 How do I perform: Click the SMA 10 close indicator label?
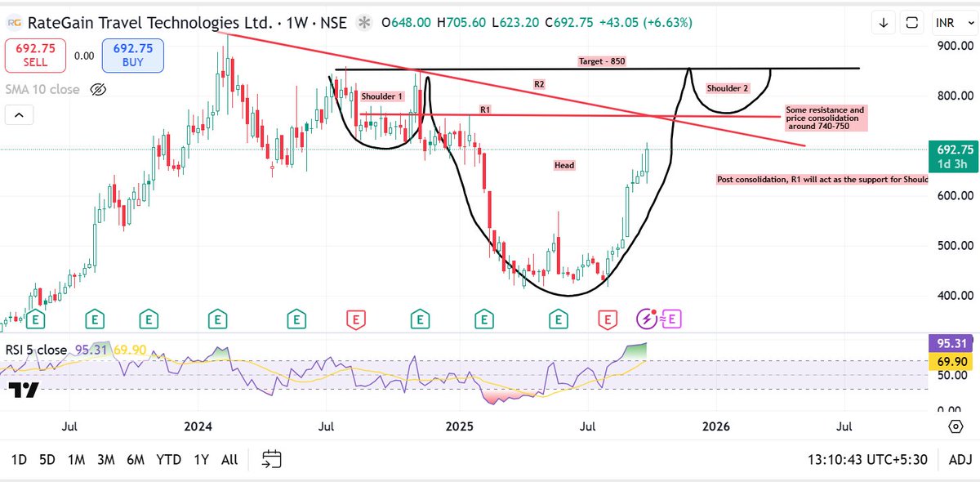pyautogui.click(x=42, y=89)
